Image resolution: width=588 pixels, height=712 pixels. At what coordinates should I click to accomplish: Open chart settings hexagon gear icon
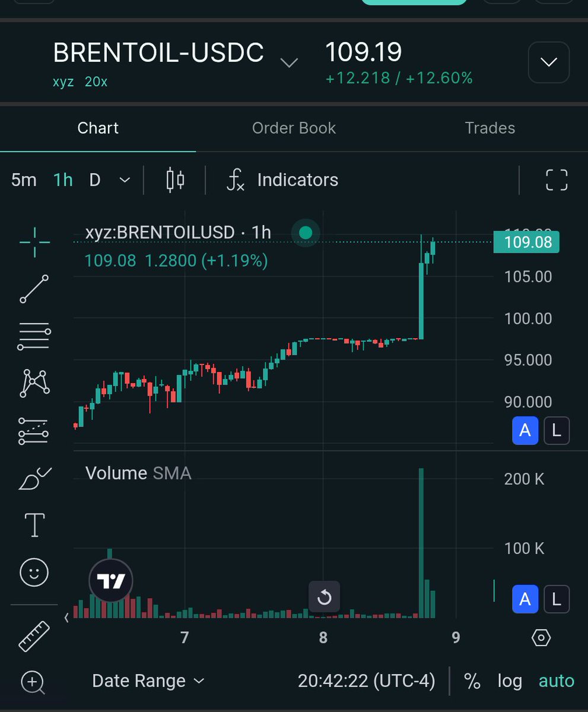pos(541,638)
